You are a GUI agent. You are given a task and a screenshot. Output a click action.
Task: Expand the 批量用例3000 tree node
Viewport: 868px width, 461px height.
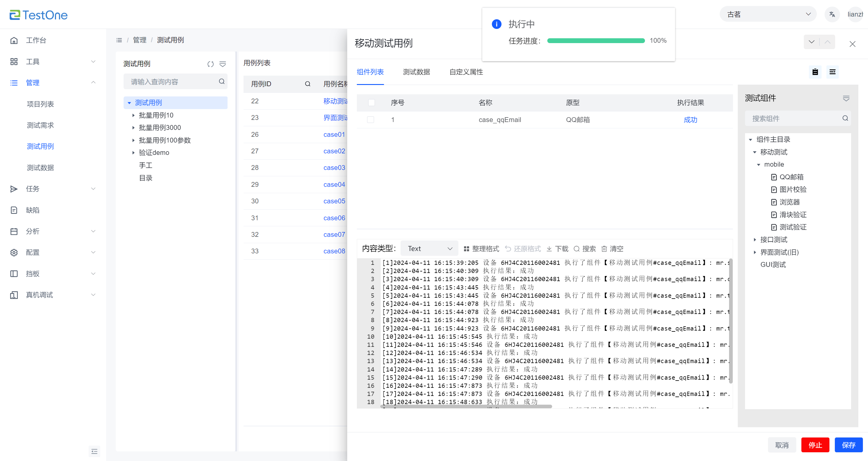(134, 128)
